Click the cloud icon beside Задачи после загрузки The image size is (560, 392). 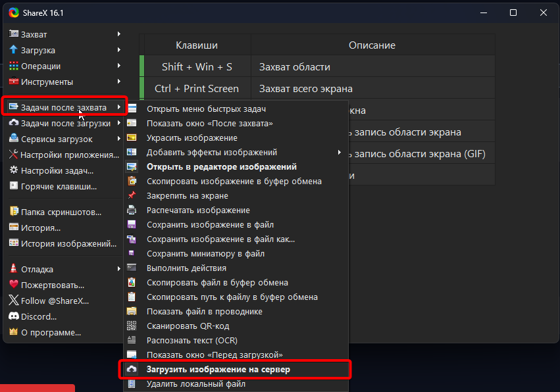[14, 123]
